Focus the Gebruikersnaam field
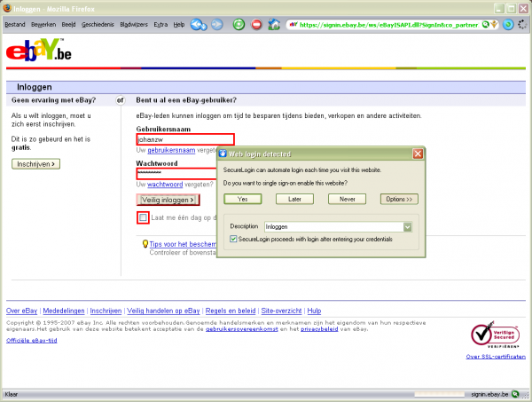The image size is (532, 402). click(x=185, y=139)
